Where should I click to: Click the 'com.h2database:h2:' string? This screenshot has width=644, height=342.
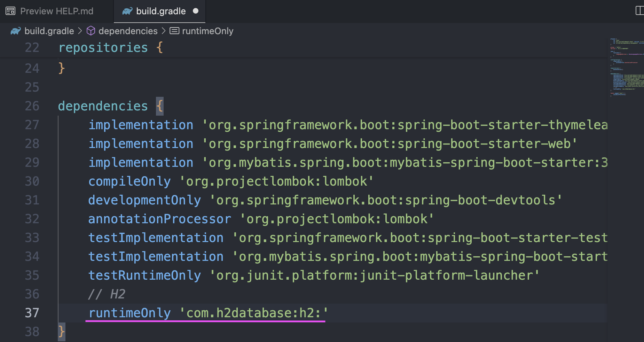(253, 313)
